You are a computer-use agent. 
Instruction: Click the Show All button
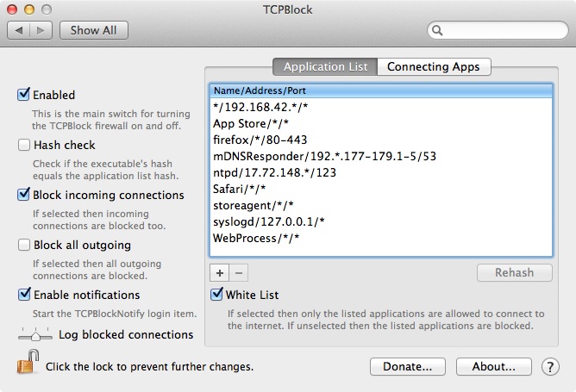click(x=93, y=30)
